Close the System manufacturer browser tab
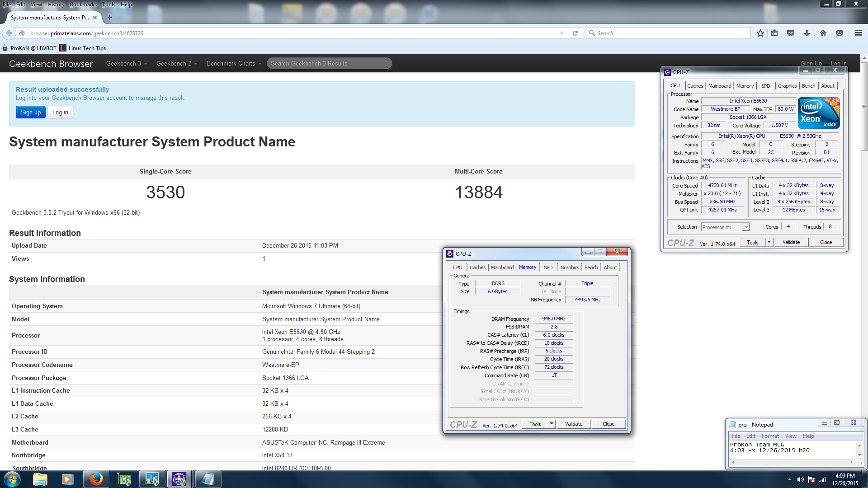This screenshot has height=488, width=868. click(x=95, y=18)
